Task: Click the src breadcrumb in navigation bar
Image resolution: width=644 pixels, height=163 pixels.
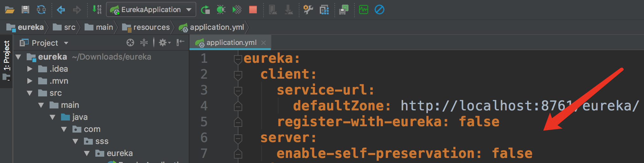Action: [69, 27]
